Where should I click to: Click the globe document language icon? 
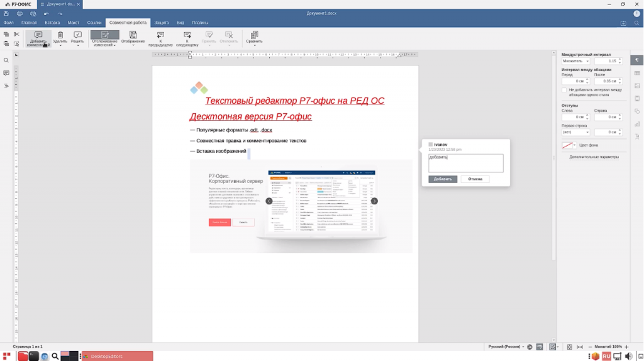pyautogui.click(x=530, y=347)
